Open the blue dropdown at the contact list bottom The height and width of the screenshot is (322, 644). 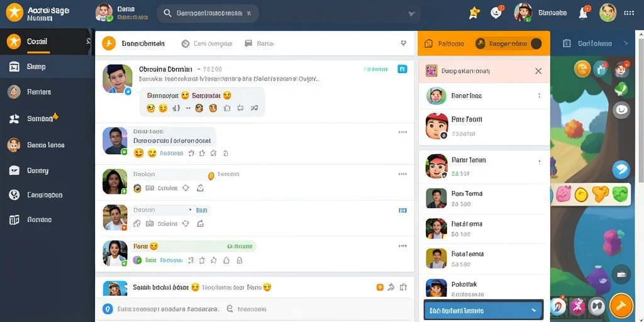coord(484,311)
